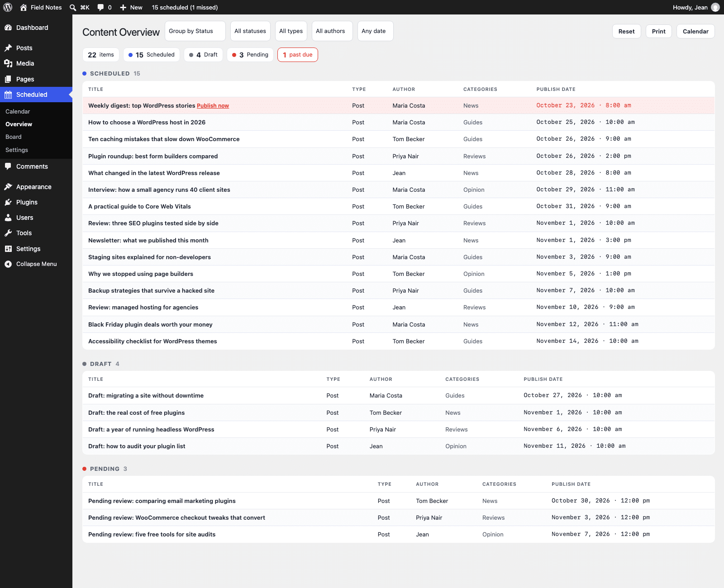The height and width of the screenshot is (588, 724).
Task: Click the Scheduled calendar icon
Action: click(8, 95)
